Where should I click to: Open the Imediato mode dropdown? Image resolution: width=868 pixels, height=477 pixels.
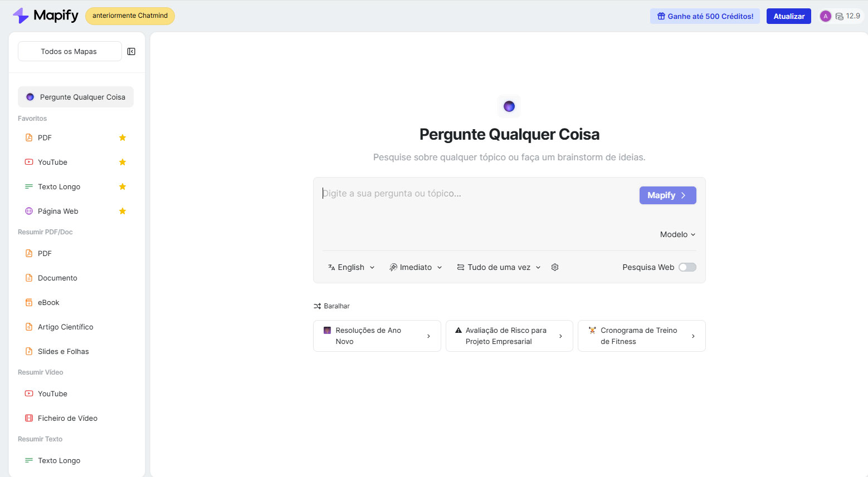(x=416, y=267)
